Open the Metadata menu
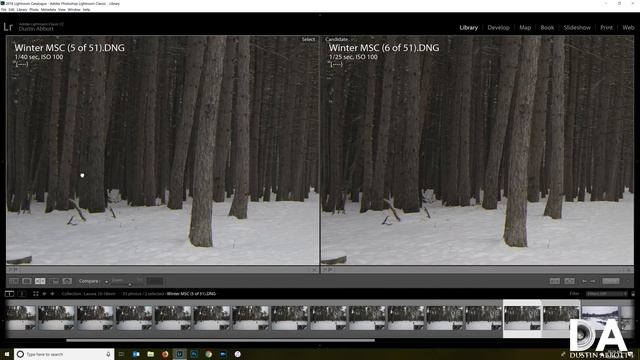Screen dimensions: 640x360 [49, 9]
